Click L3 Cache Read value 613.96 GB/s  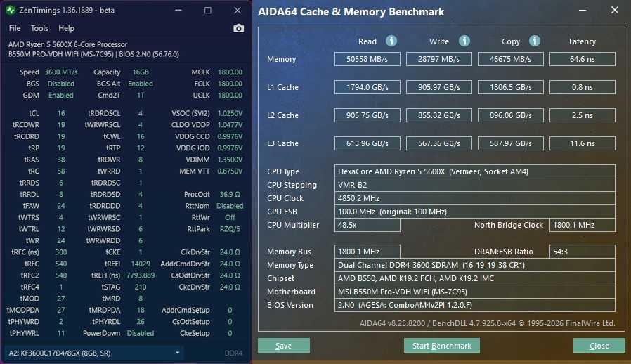[367, 143]
